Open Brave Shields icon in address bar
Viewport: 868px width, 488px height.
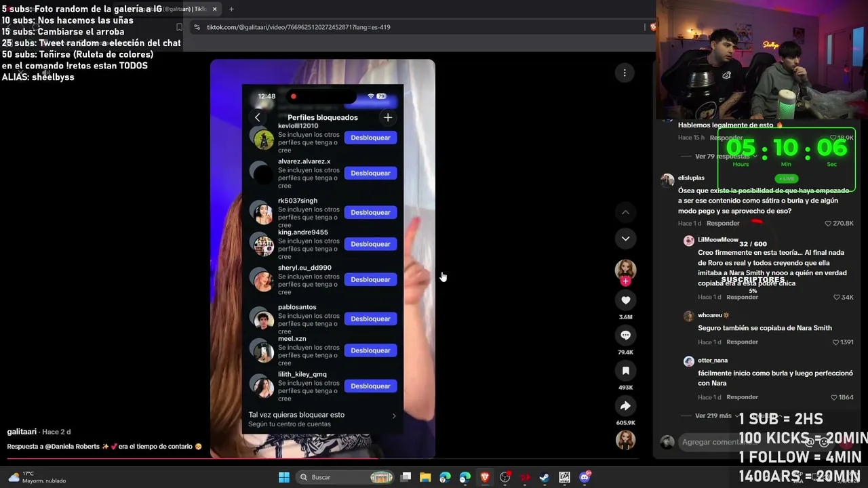click(652, 27)
